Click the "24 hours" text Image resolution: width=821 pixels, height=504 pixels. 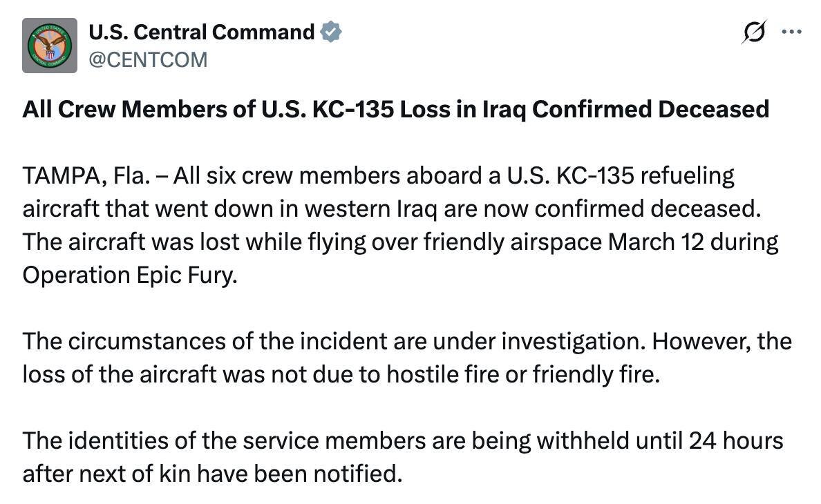coord(735,440)
